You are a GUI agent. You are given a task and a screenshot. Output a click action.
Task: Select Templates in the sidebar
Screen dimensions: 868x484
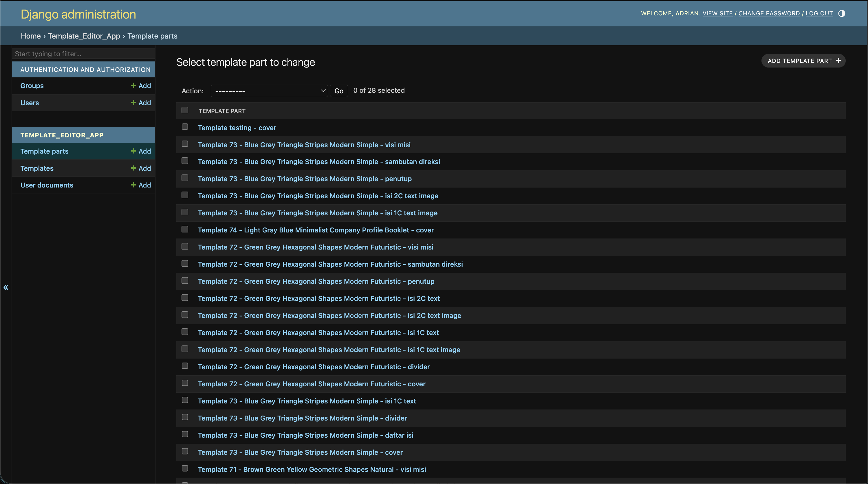(x=37, y=168)
